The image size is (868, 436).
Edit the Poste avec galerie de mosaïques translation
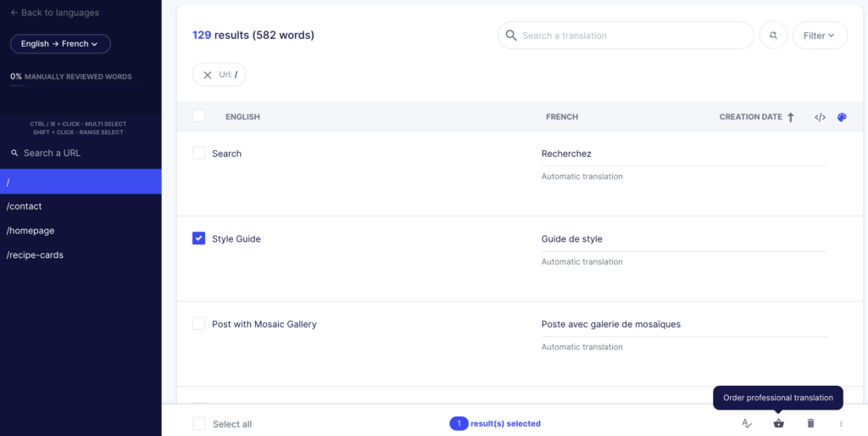point(684,325)
